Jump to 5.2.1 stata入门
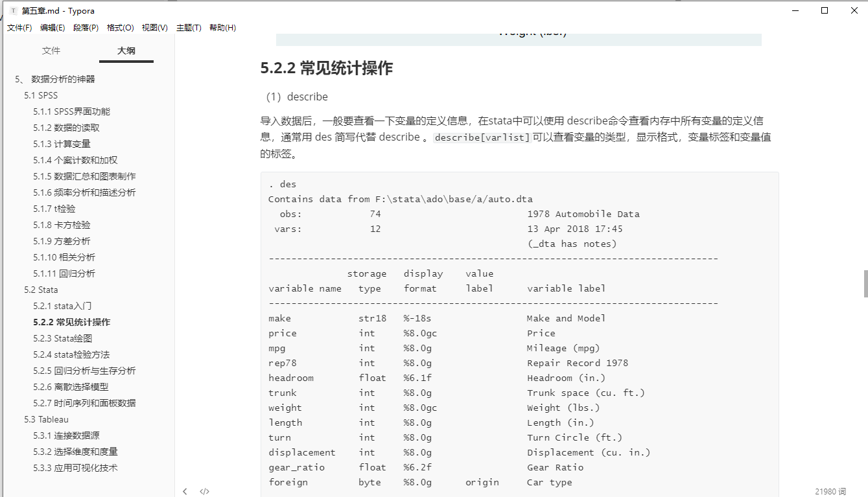 click(62, 306)
